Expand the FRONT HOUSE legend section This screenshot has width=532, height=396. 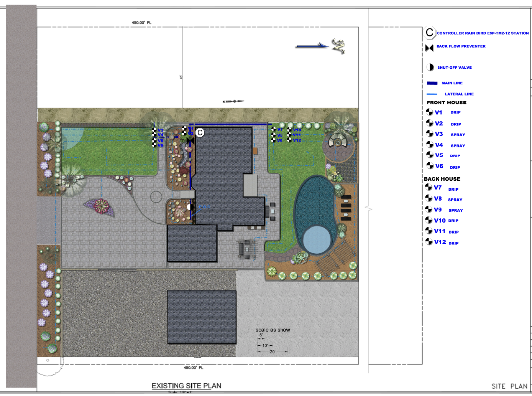(x=446, y=102)
